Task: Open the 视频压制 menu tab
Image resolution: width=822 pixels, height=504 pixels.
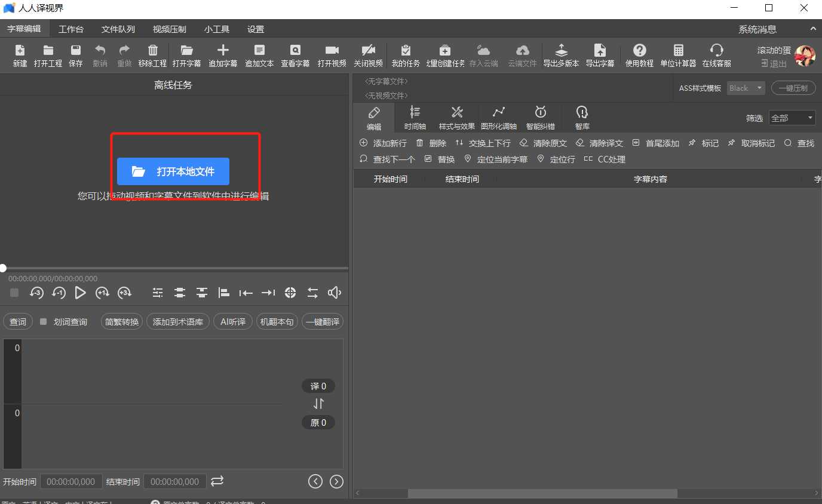Action: tap(170, 29)
